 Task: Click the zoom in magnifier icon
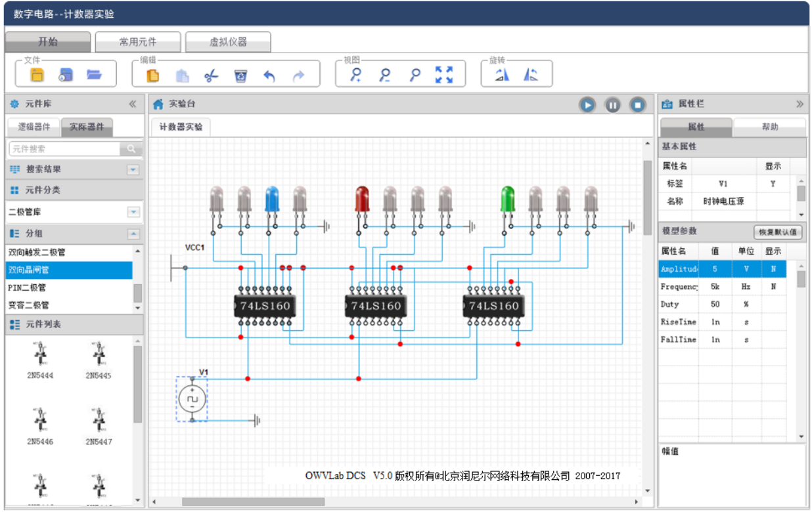click(x=355, y=75)
